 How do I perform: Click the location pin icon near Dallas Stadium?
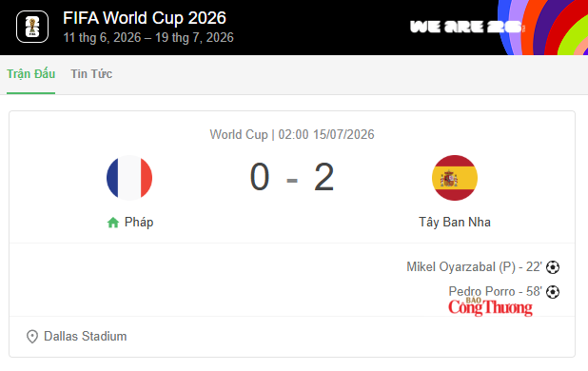click(32, 337)
